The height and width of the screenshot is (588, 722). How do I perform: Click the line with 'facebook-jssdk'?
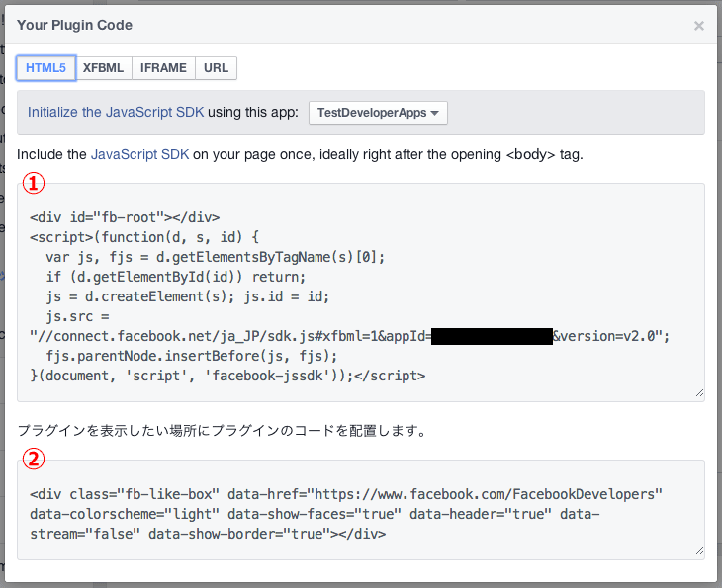tap(227, 376)
